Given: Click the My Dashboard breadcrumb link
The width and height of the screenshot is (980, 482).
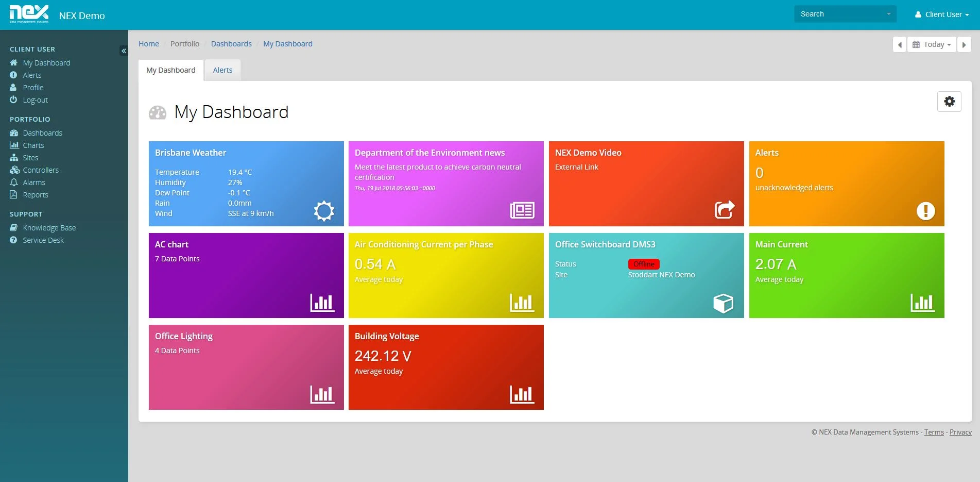Looking at the screenshot, I should coord(288,44).
